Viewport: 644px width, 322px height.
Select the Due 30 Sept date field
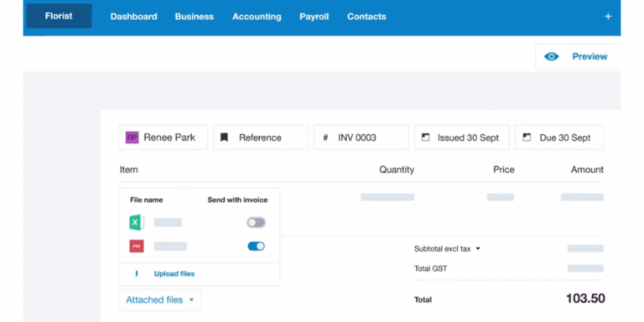tap(559, 138)
